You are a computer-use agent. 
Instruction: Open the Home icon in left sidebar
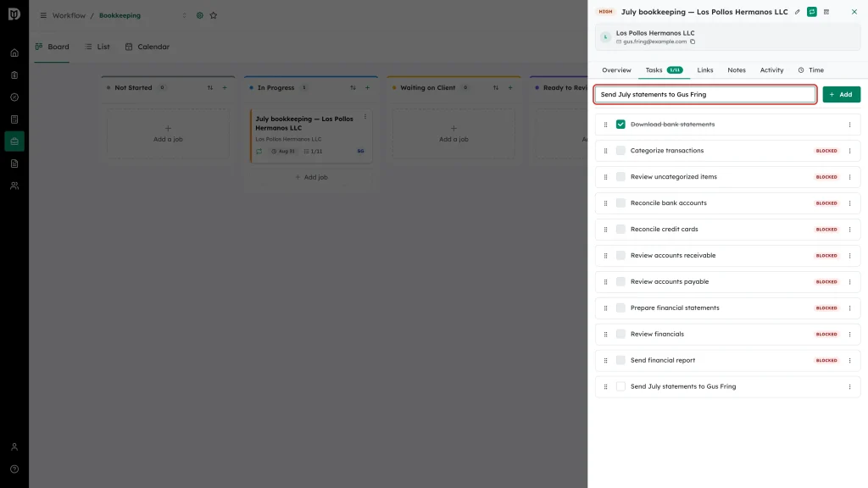(x=14, y=53)
